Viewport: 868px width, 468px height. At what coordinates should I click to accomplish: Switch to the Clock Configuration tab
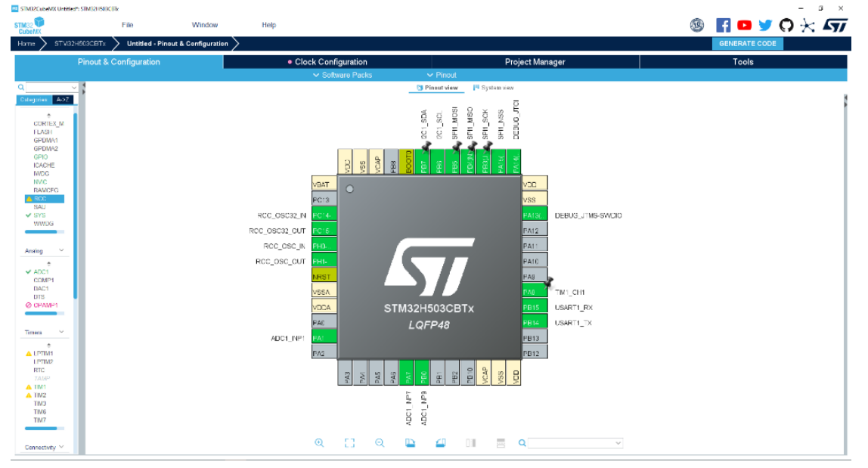point(327,62)
